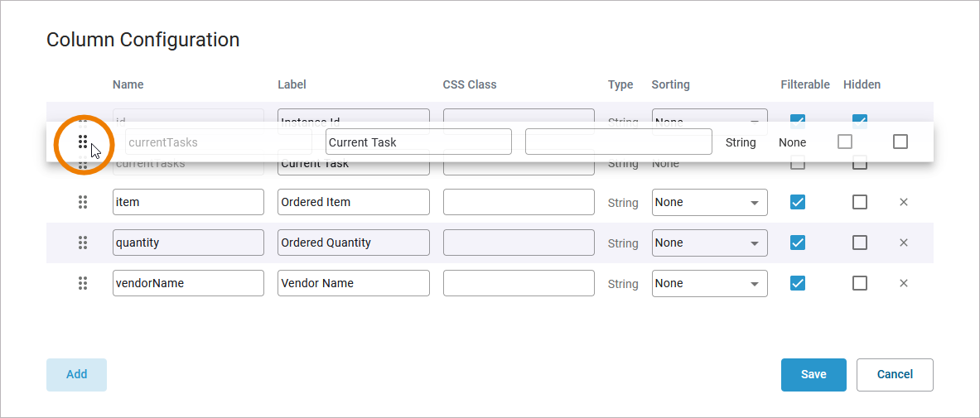Grab the drag handle for currentTasks row
Screen dimensions: 980x418
83,142
